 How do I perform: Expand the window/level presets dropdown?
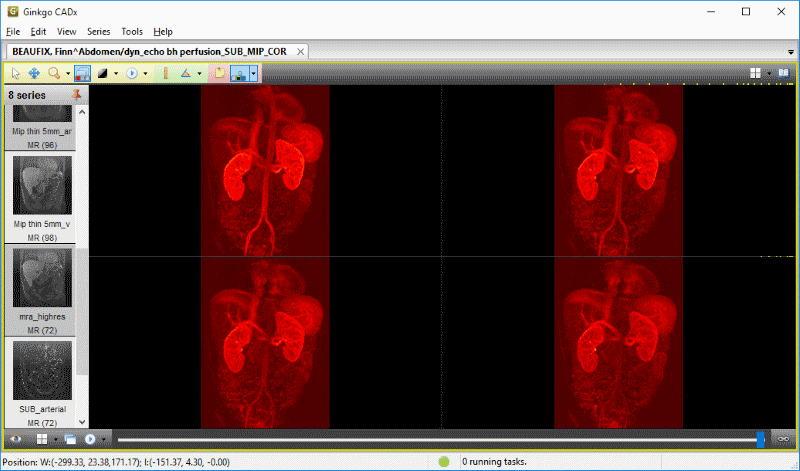click(x=116, y=74)
